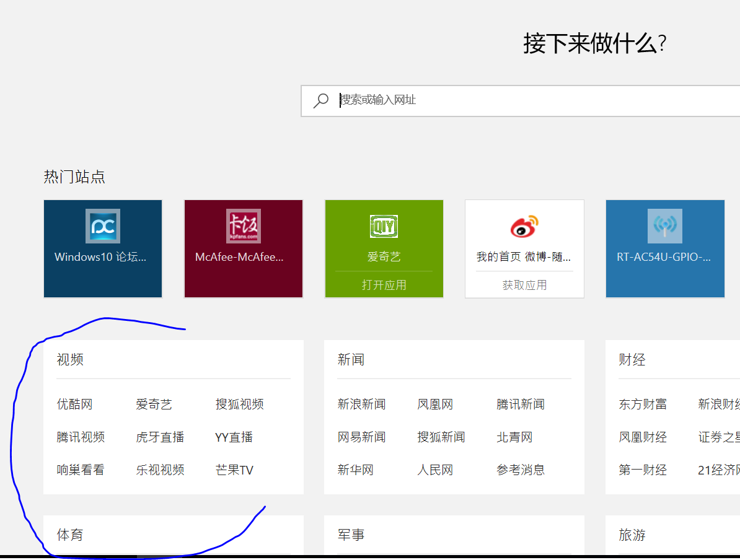Click the Kafan logo on McAfee tile

point(244,226)
